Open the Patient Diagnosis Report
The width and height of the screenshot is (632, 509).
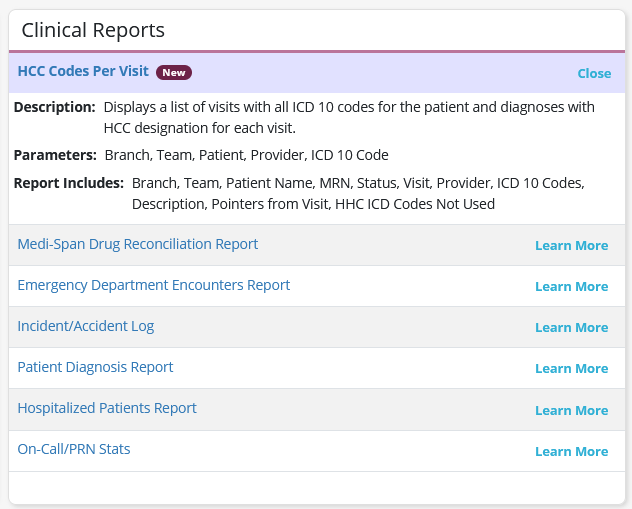coord(96,367)
